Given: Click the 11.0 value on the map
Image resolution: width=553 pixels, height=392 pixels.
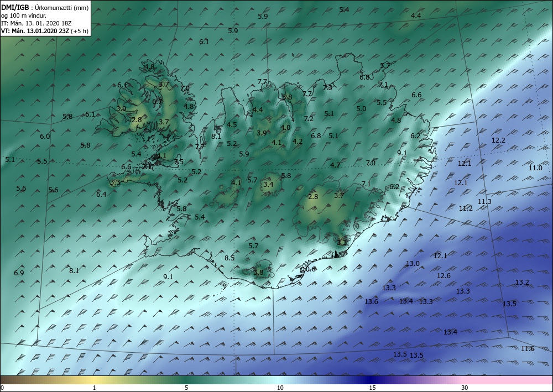Looking at the screenshot, I should coord(535,168).
